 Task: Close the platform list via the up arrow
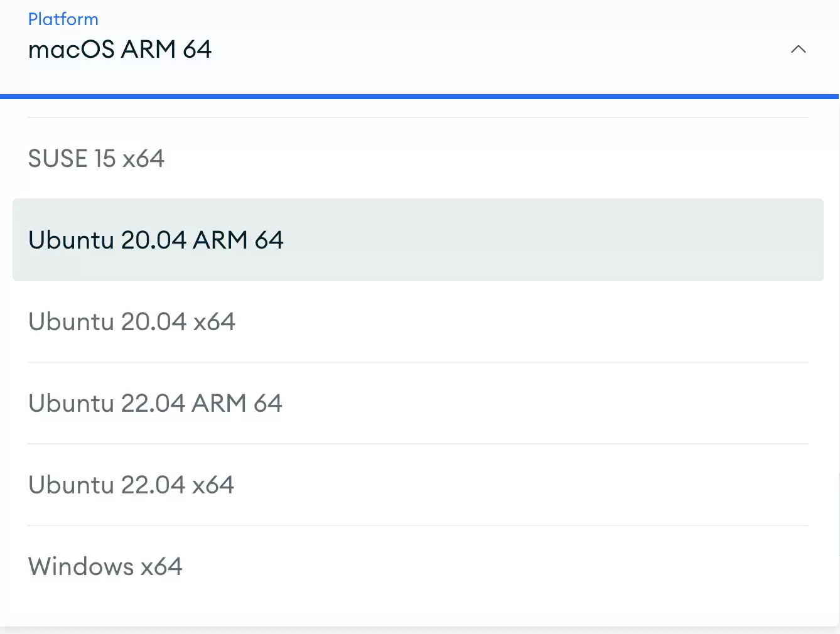coord(798,49)
